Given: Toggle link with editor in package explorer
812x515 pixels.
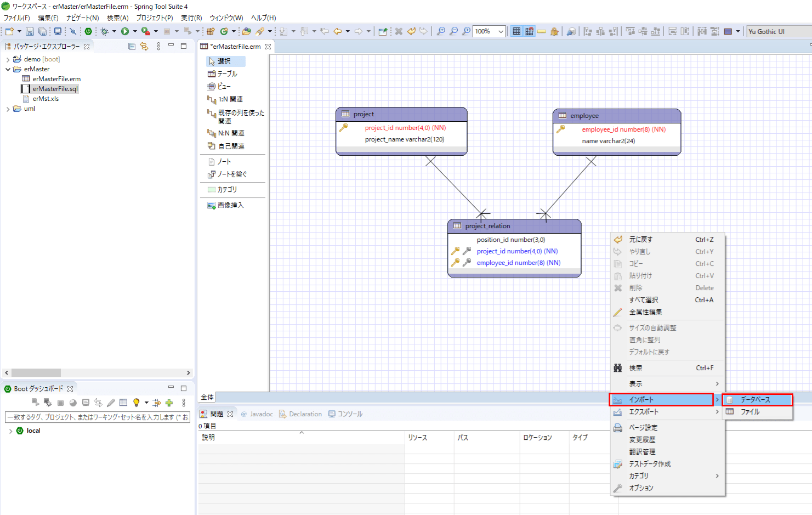Looking at the screenshot, I should click(144, 47).
